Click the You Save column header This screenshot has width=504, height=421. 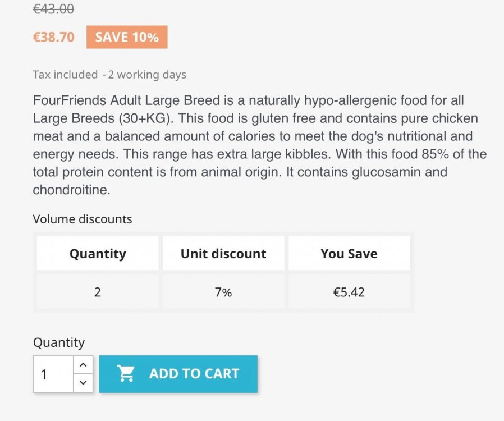coord(349,253)
